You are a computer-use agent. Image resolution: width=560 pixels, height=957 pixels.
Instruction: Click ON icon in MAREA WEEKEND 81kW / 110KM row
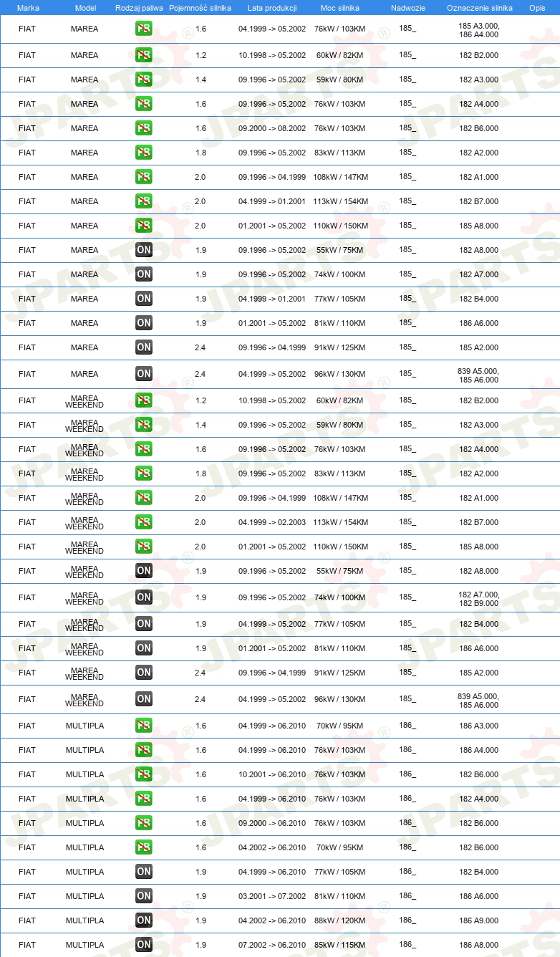pyautogui.click(x=144, y=648)
